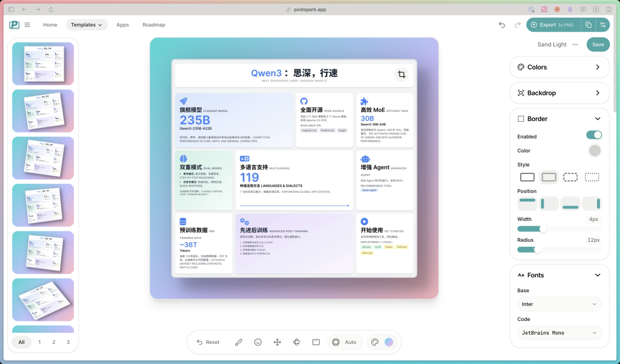The width and height of the screenshot is (620, 364).
Task: Open the palette icon in bottom toolbar
Action: tap(375, 342)
